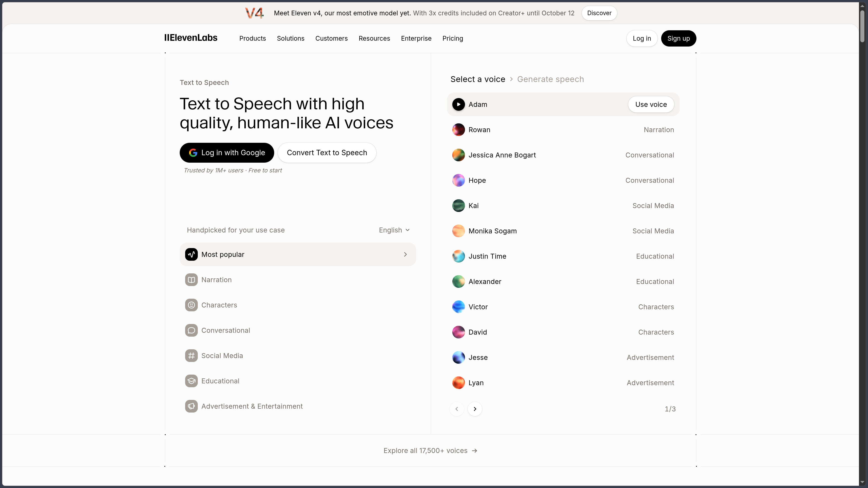Click the Select a voice breadcrumb

[477, 79]
